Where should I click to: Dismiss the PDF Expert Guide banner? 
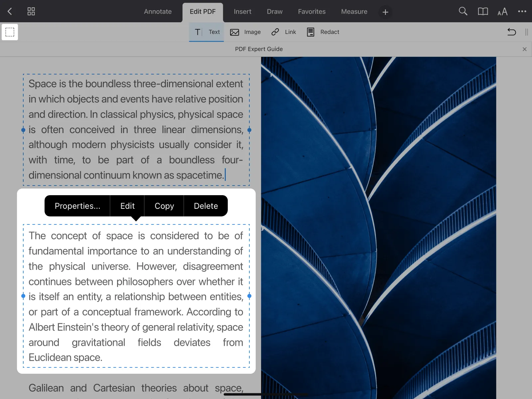pyautogui.click(x=524, y=49)
